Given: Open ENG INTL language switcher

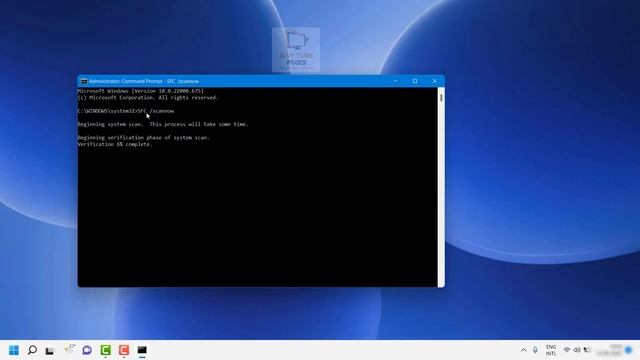Looking at the screenshot, I should coord(551,350).
